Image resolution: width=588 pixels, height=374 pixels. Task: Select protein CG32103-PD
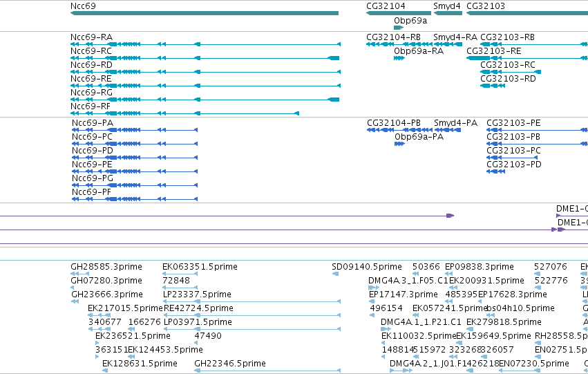[x=495, y=172]
